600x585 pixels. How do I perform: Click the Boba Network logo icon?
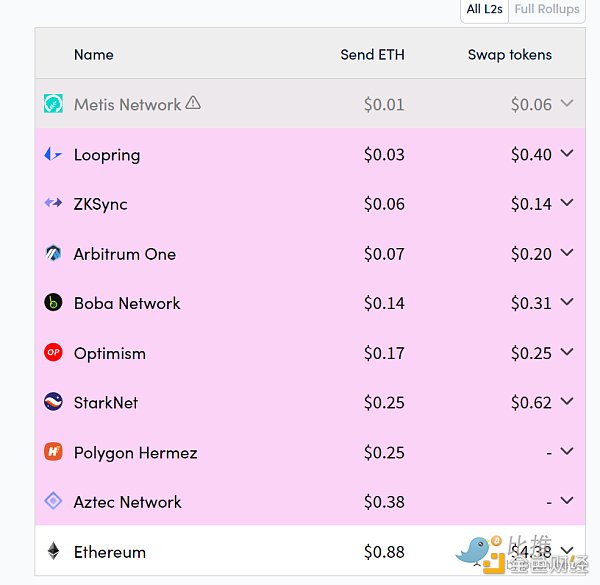[53, 302]
